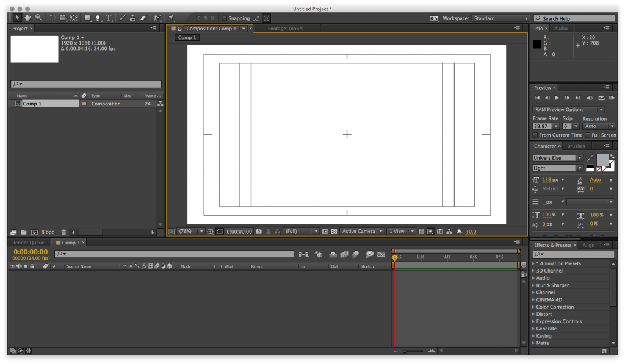625x364 pixels.
Task: Switch to the Render Queue tab
Action: (28, 243)
